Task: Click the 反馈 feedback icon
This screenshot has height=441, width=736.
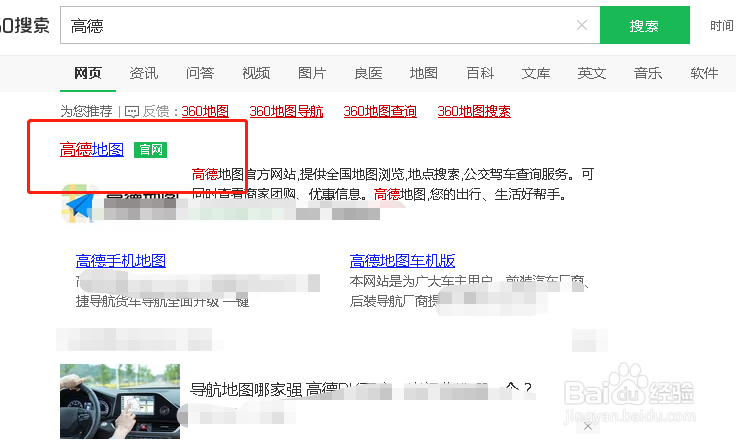Action: pyautogui.click(x=132, y=112)
